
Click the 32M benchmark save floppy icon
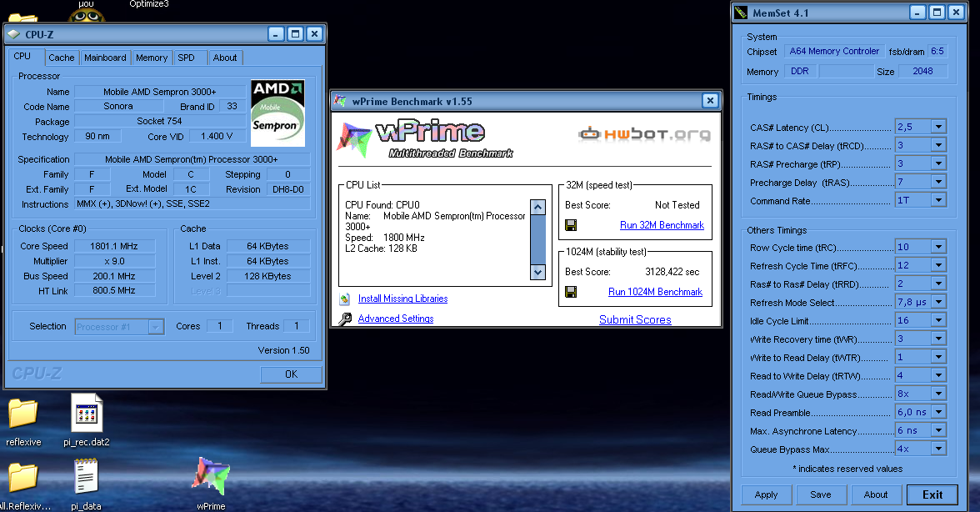[x=571, y=225]
